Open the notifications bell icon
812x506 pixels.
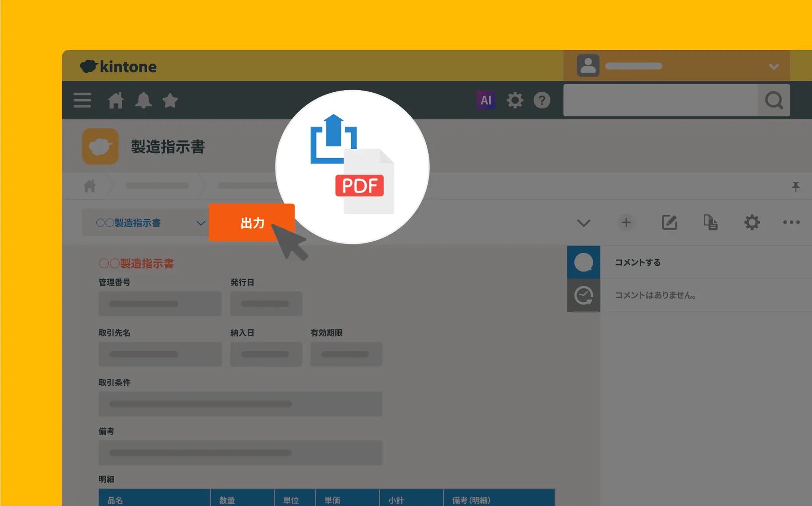143,100
